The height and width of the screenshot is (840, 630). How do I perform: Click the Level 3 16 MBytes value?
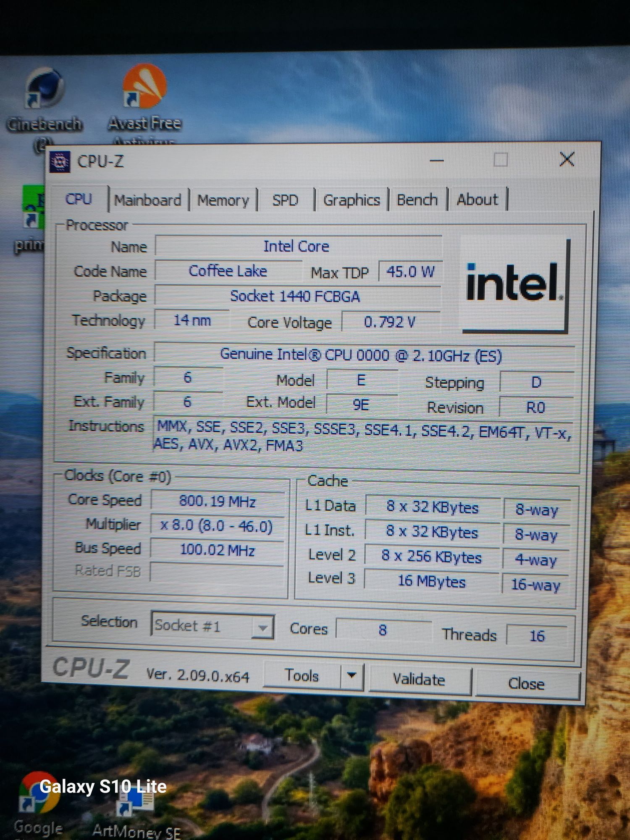[x=432, y=581]
